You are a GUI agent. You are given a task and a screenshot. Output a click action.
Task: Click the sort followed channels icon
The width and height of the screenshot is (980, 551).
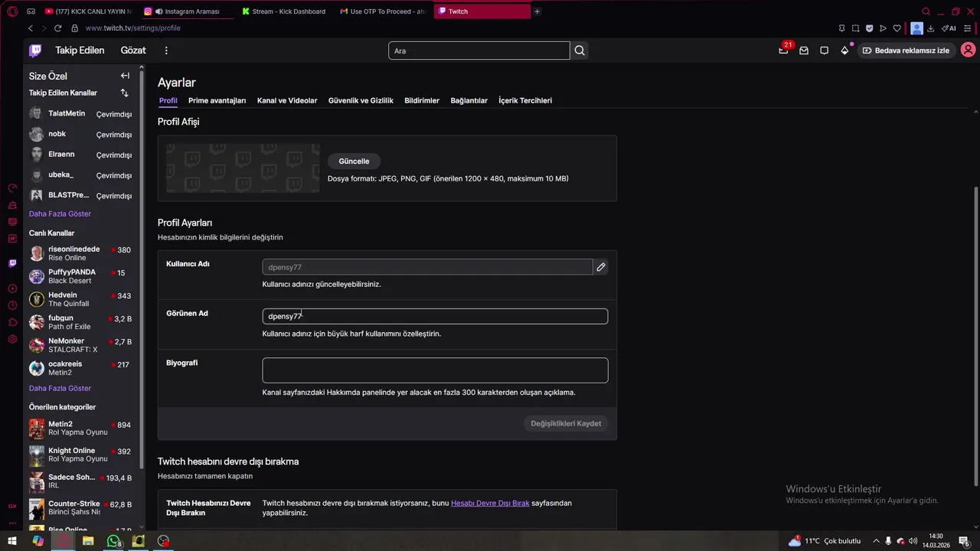(x=125, y=93)
